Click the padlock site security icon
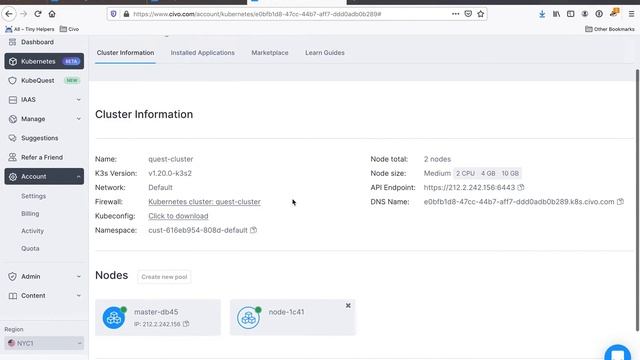 [126, 14]
